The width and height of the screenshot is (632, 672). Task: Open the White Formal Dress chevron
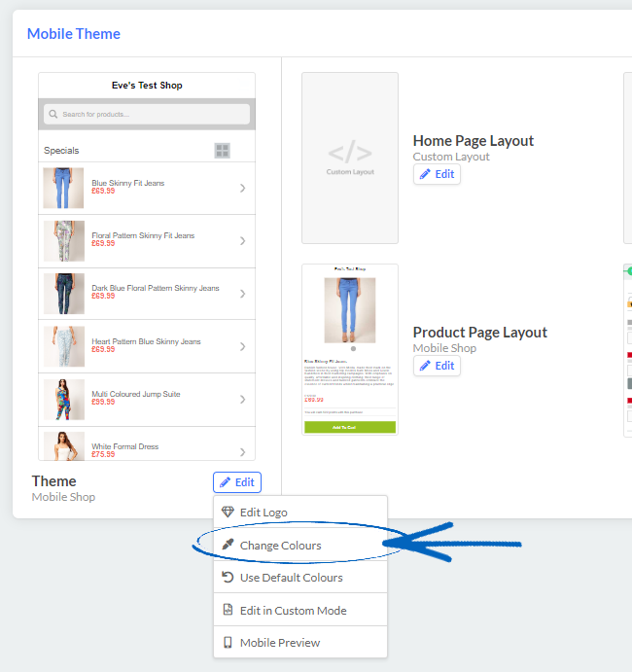click(242, 452)
